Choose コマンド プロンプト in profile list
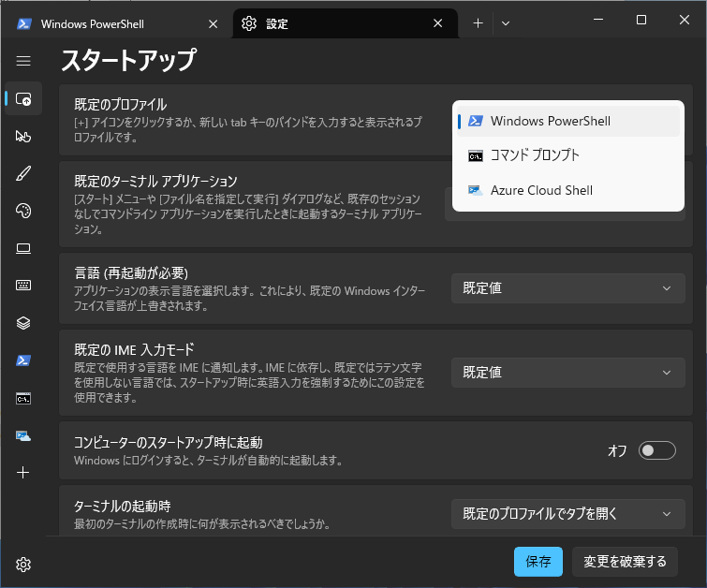Image resolution: width=707 pixels, height=588 pixels. (x=568, y=155)
